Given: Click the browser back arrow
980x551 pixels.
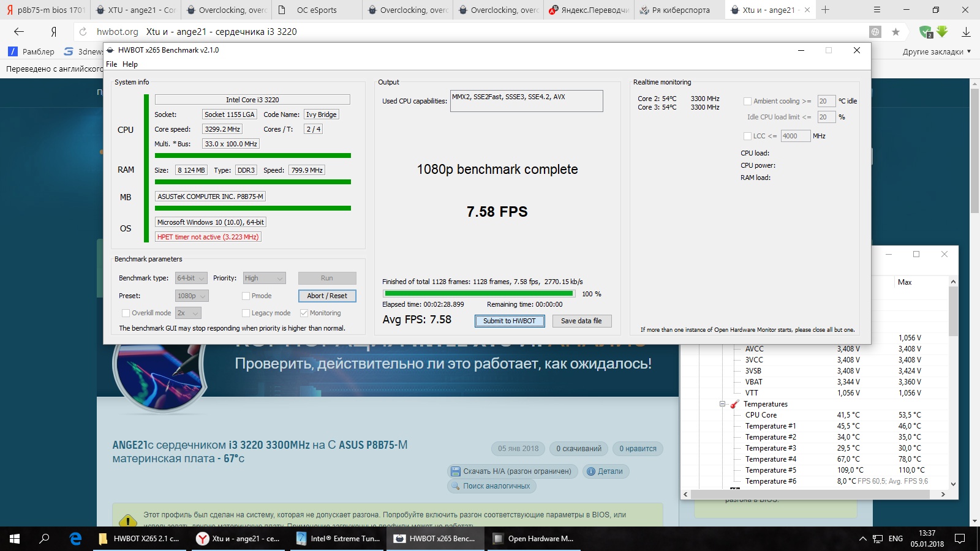Looking at the screenshot, I should pos(19,32).
